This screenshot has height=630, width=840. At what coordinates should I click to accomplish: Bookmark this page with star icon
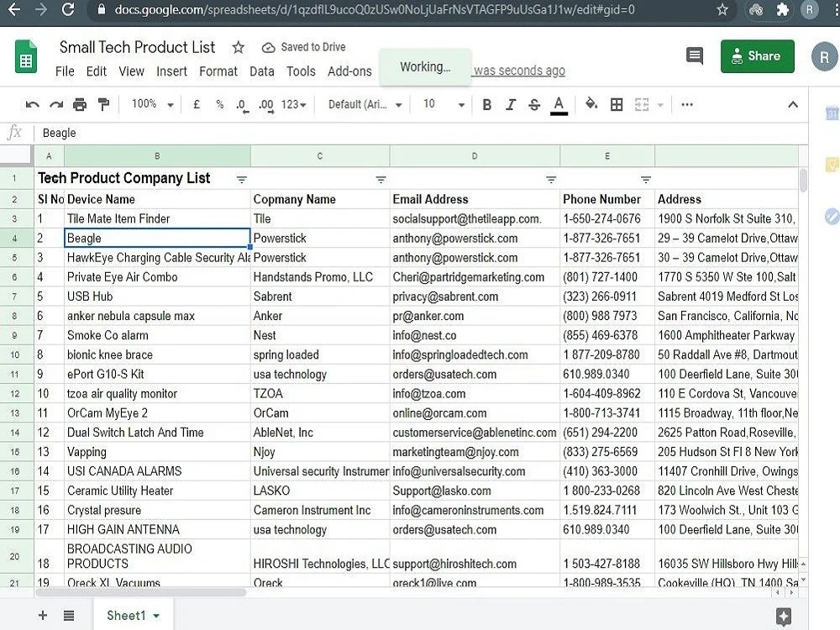click(722, 9)
